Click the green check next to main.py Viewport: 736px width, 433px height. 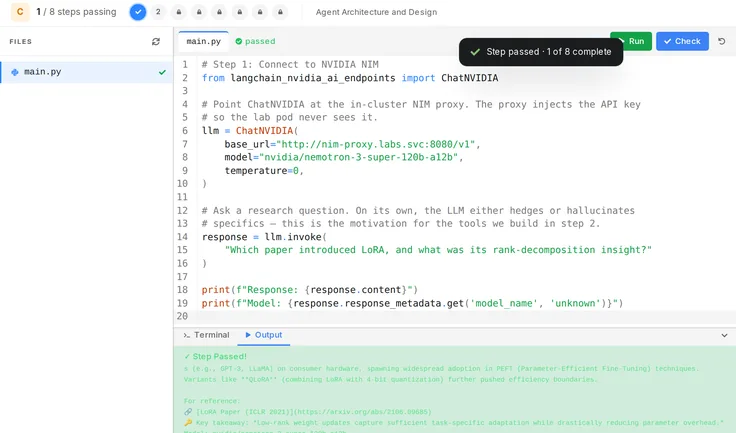(x=162, y=72)
